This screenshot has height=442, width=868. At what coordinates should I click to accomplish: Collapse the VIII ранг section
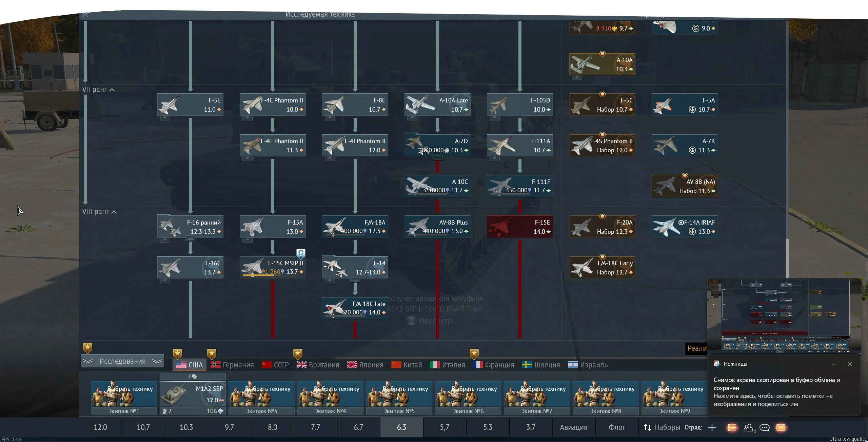pos(114,212)
